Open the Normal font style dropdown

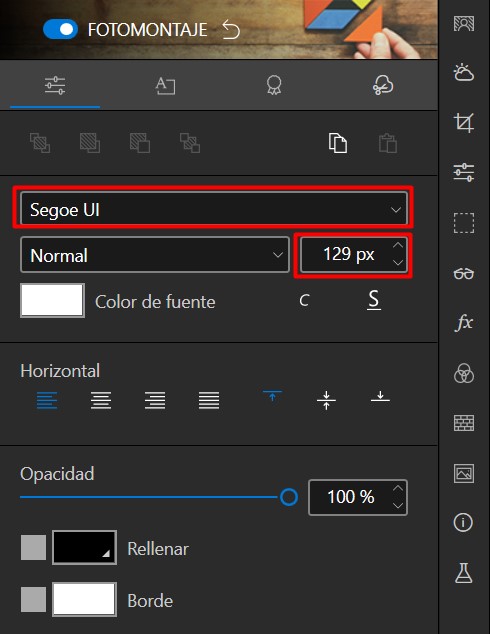point(155,255)
